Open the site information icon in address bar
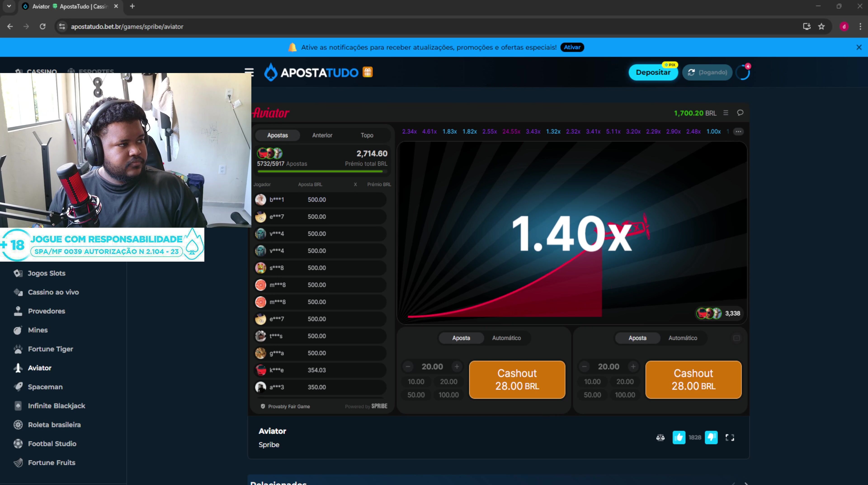The height and width of the screenshot is (485, 868). point(62,26)
